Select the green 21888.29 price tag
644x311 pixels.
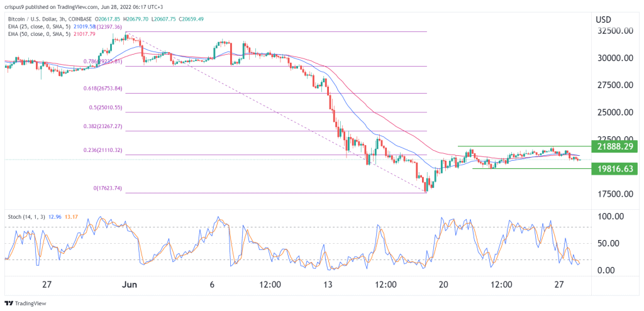[614, 146]
